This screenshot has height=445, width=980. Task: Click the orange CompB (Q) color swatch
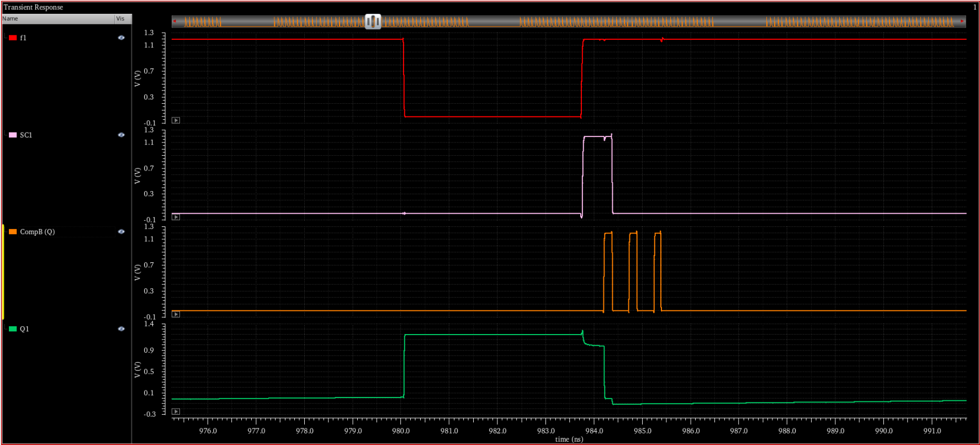point(13,232)
